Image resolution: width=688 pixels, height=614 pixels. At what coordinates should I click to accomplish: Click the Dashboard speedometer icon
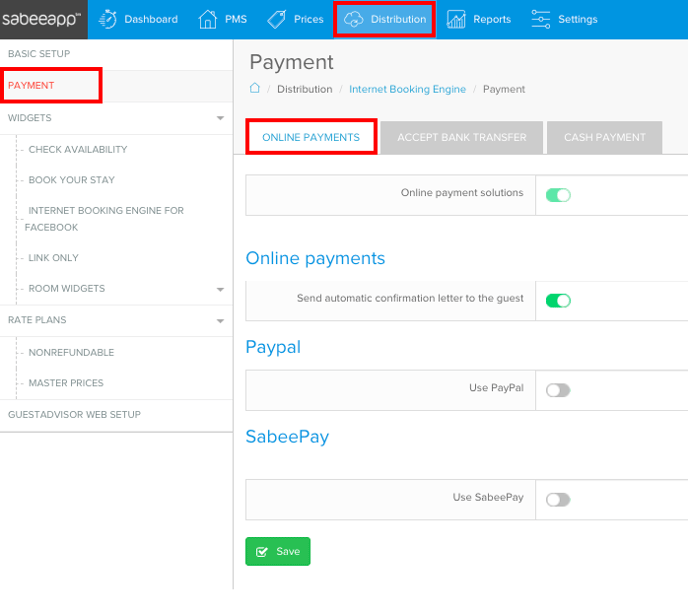pos(108,19)
